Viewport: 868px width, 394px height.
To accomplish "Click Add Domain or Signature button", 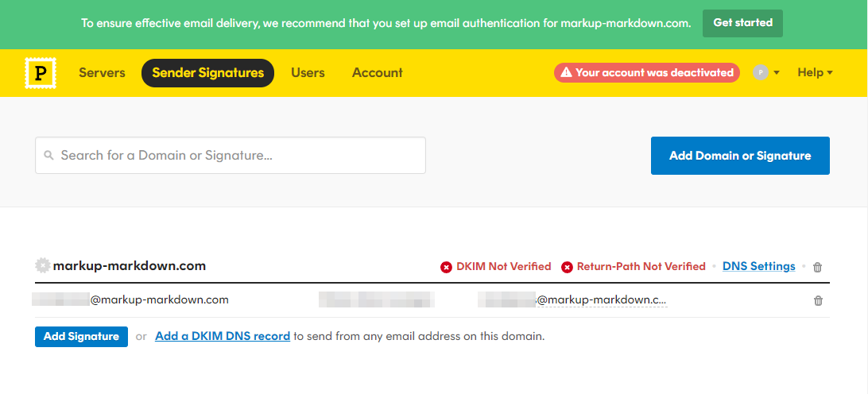I will [x=740, y=156].
